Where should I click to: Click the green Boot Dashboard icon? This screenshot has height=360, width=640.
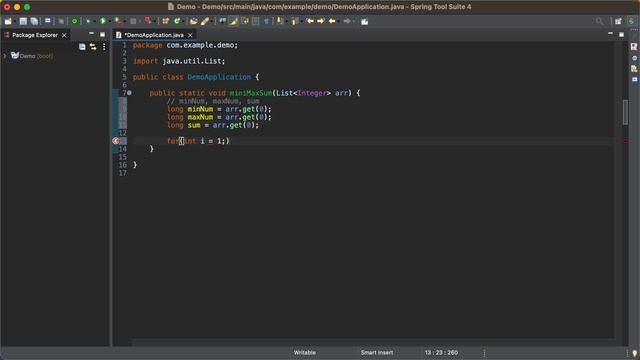tap(74, 21)
